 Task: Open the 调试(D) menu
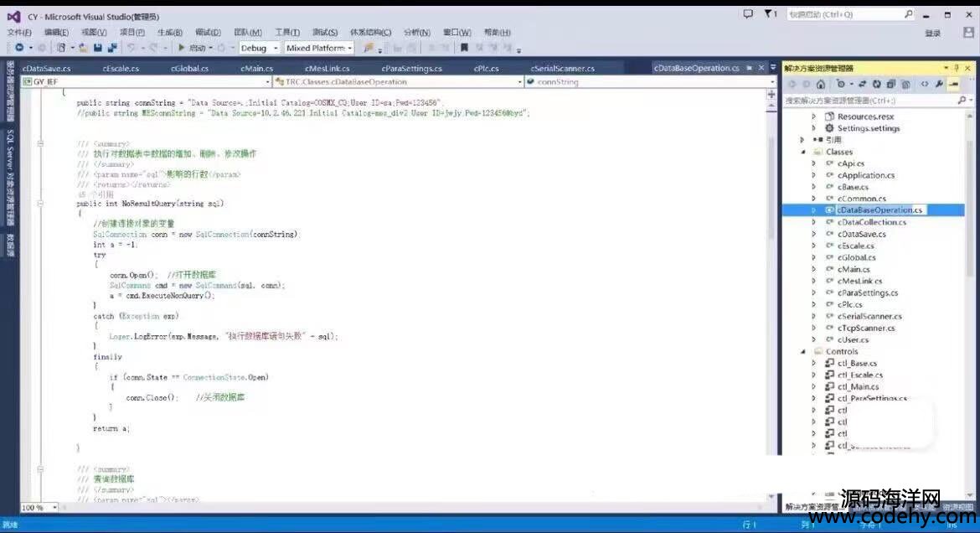coord(208,32)
